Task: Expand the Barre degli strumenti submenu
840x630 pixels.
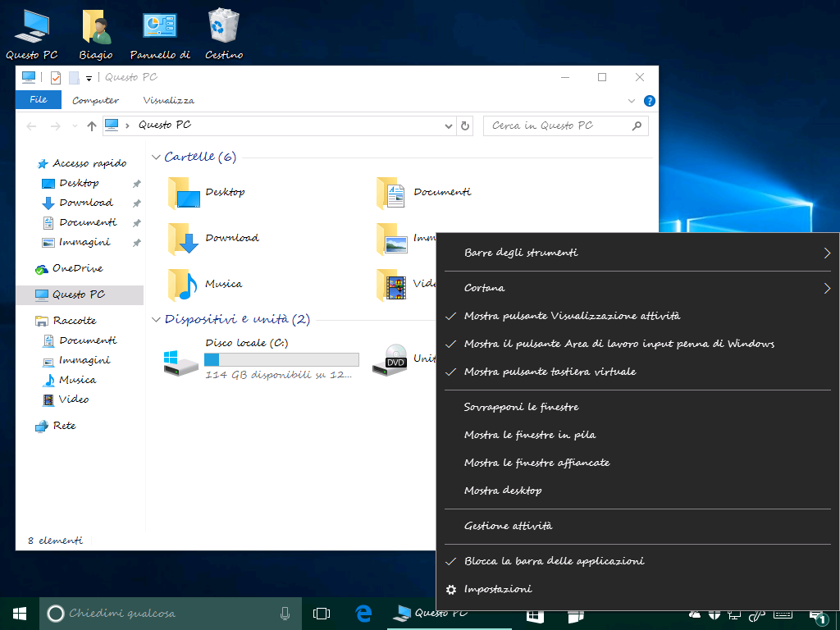Action: tap(638, 253)
